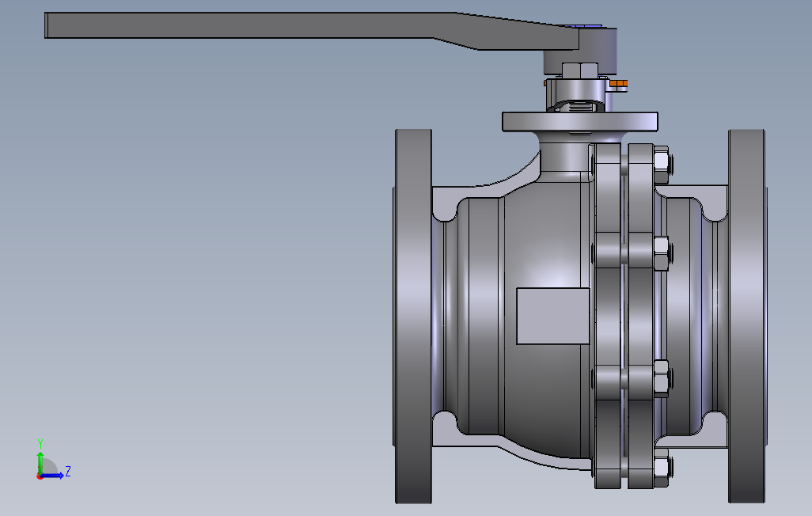Click the "Y" axis label
This screenshot has width=812, height=516.
click(x=40, y=444)
